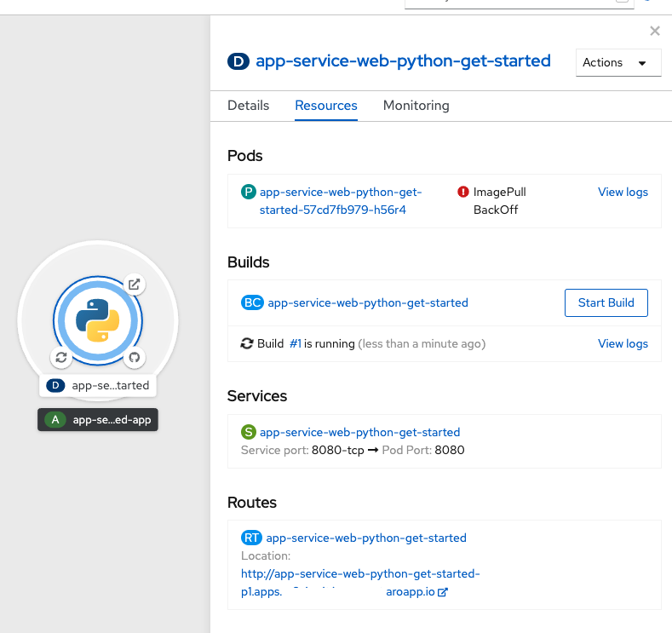Click the Routes section heading
The width and height of the screenshot is (672, 633).
click(x=252, y=503)
